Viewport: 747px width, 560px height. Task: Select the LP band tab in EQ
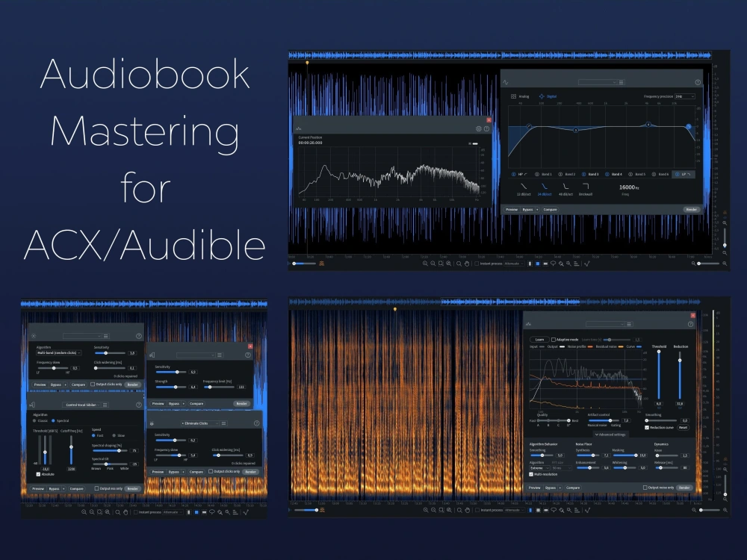click(684, 174)
